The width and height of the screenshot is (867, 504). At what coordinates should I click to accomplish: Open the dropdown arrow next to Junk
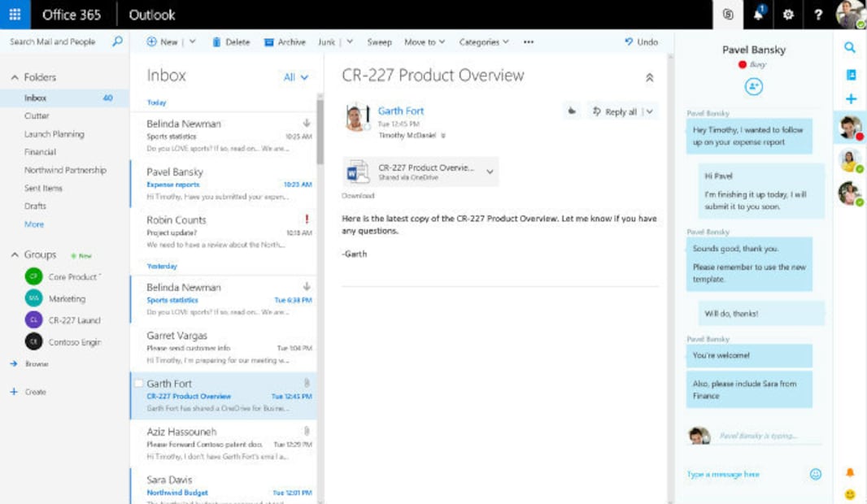coord(350,41)
